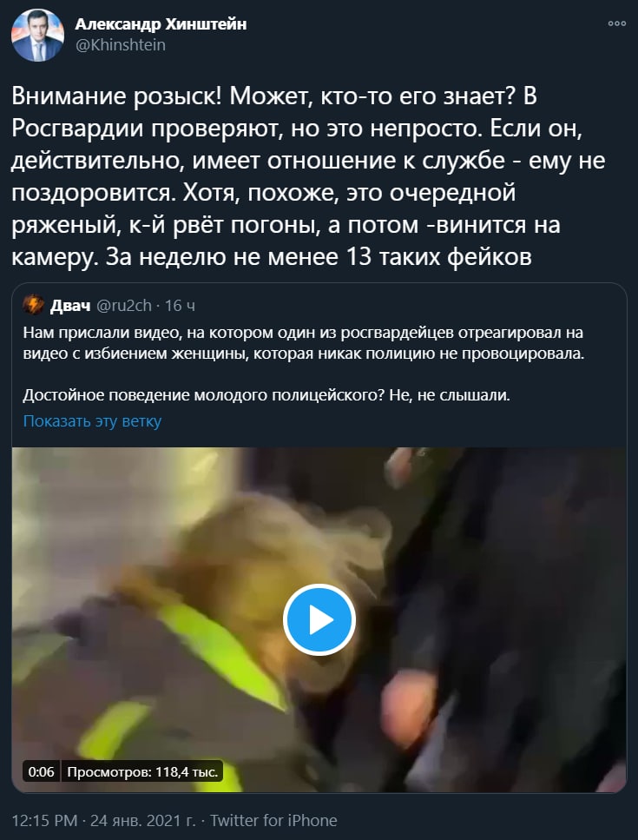
Task: Select the @ru2ch handle
Action: 124,306
